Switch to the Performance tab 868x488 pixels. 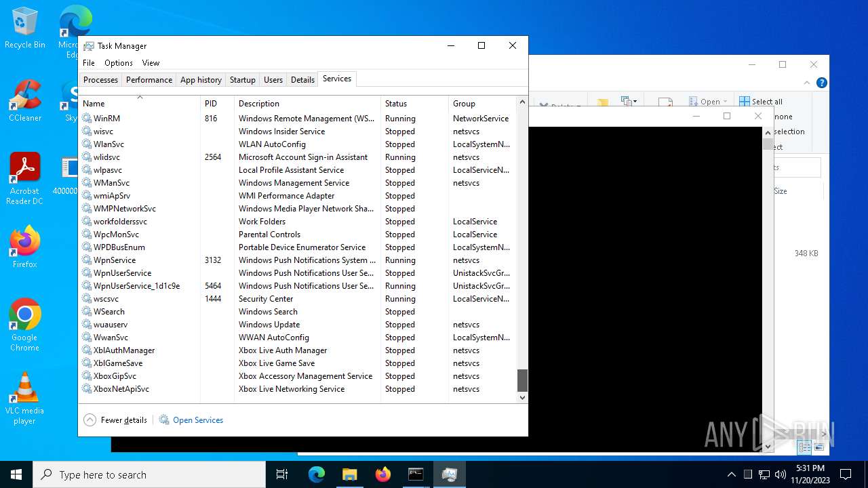coord(149,80)
